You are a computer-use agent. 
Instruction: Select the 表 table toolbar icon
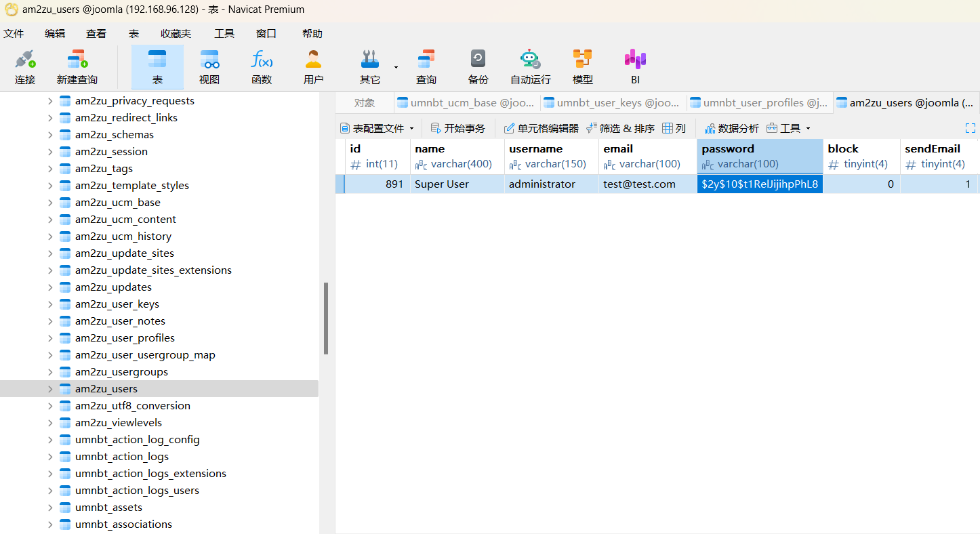coord(157,67)
